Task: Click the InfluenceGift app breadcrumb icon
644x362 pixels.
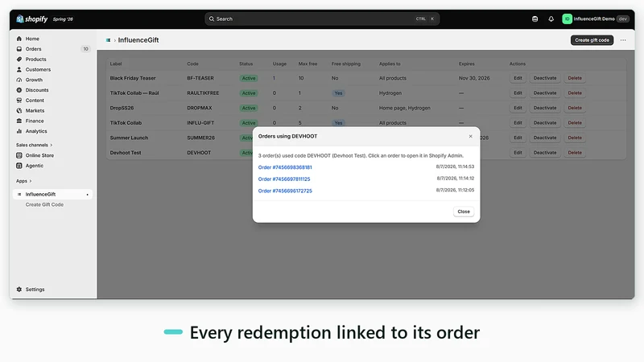Action: pyautogui.click(x=108, y=40)
